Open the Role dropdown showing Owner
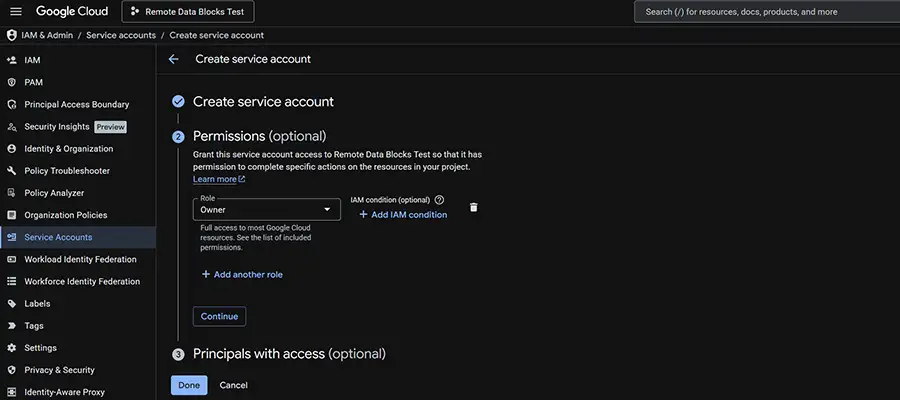 coord(267,209)
